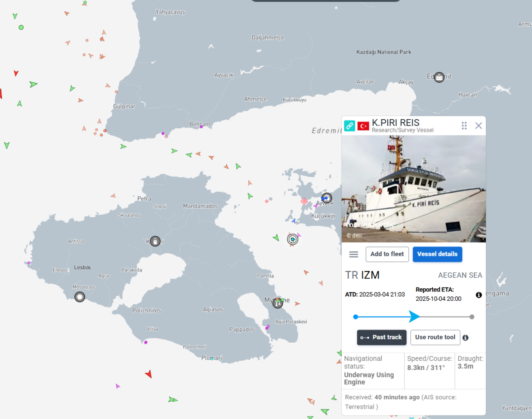Screen dimensions: 532x419
Task: Close the K.PIRI REIS vessel popup
Action: 478,126
